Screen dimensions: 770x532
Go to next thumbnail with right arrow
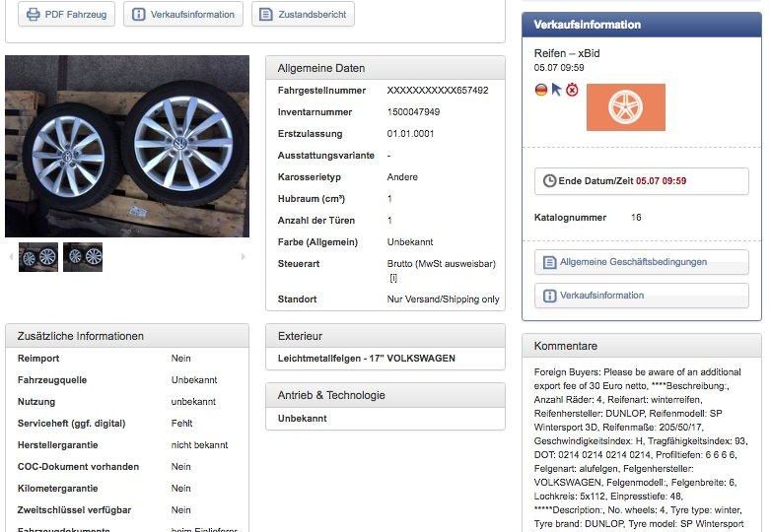click(x=243, y=257)
